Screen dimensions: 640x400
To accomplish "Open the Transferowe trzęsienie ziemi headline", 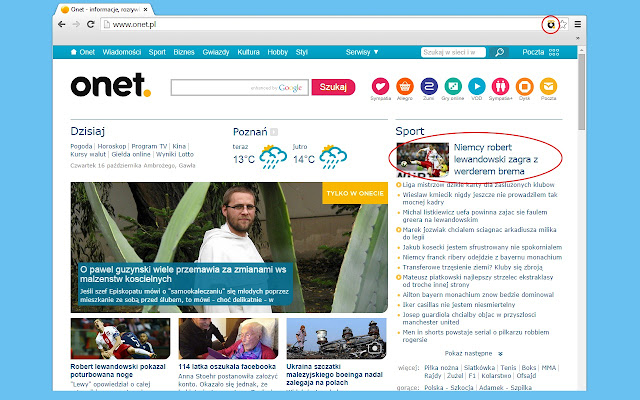I will [x=473, y=267].
